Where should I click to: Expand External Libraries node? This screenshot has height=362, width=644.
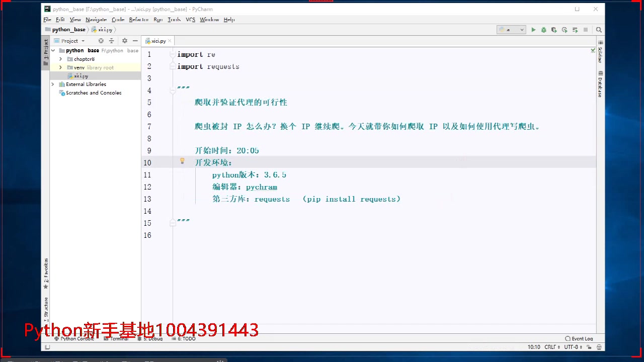click(x=53, y=84)
